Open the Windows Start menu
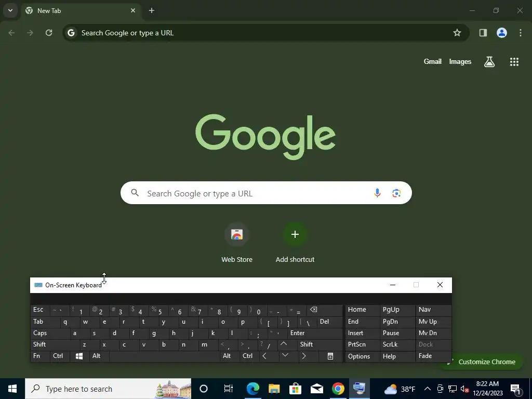Screen dimensions: 532x399 tap(12, 389)
